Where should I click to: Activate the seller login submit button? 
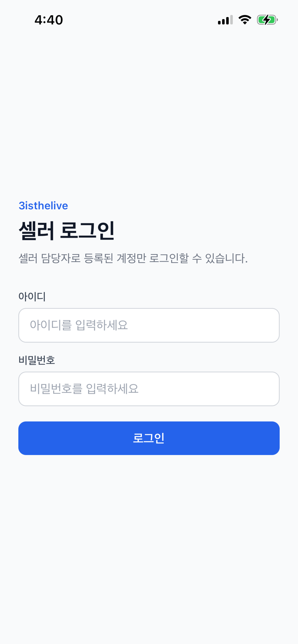coord(149,438)
